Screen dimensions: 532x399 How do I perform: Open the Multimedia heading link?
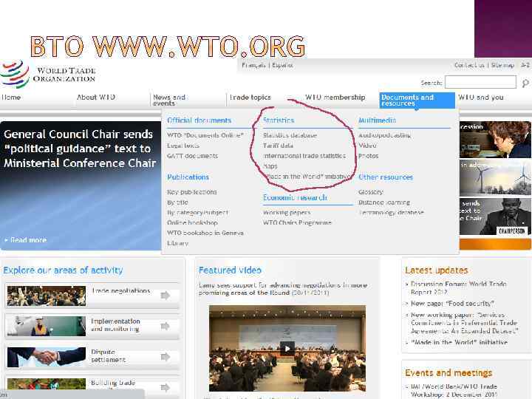(x=378, y=120)
